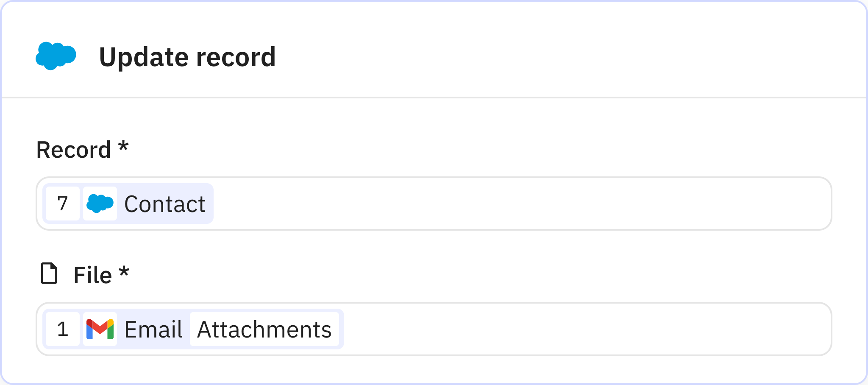Select the step number 7 badge
868x385 pixels.
point(62,204)
